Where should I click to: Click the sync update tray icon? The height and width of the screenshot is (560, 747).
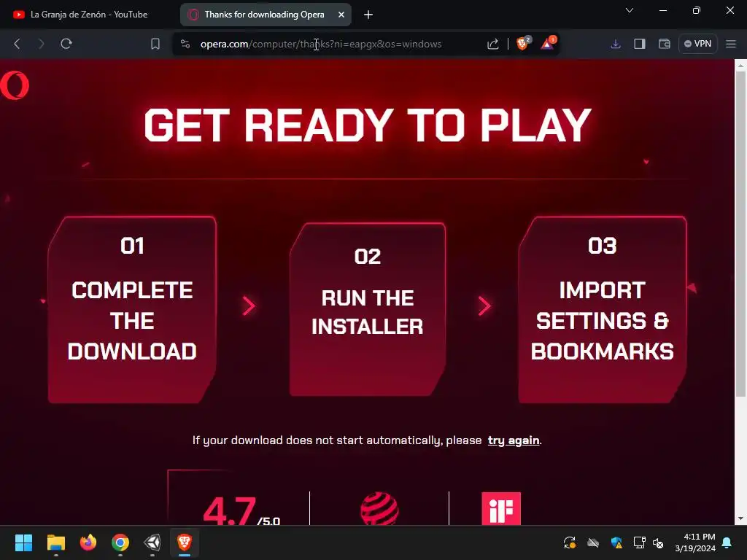coord(569,542)
